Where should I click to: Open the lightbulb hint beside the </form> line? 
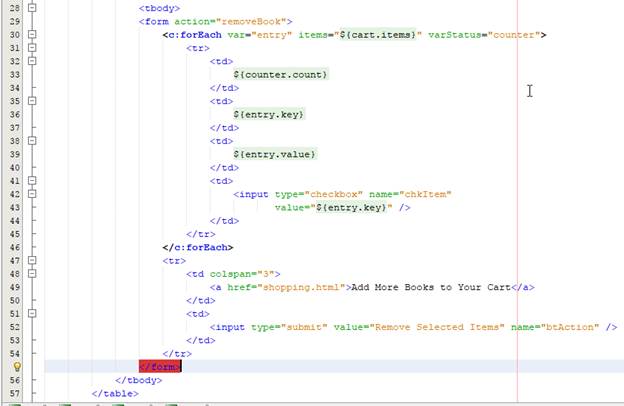tap(17, 366)
